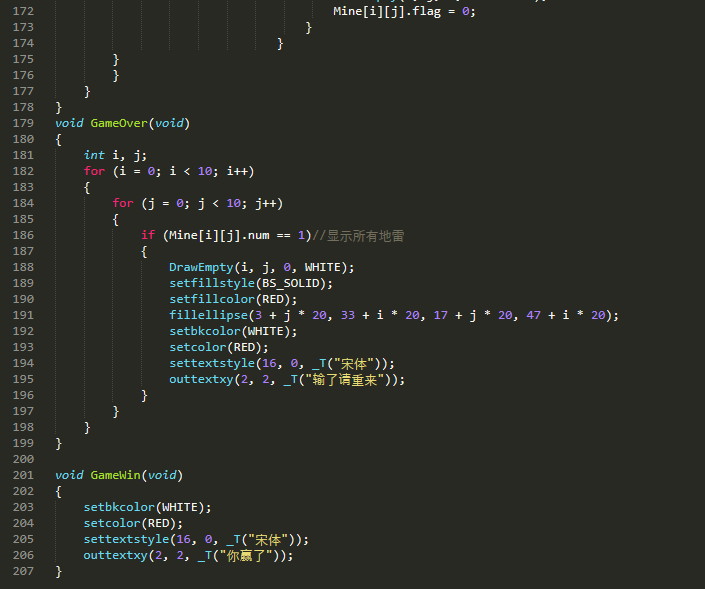Click line number 191 in gutter

pos(23,315)
